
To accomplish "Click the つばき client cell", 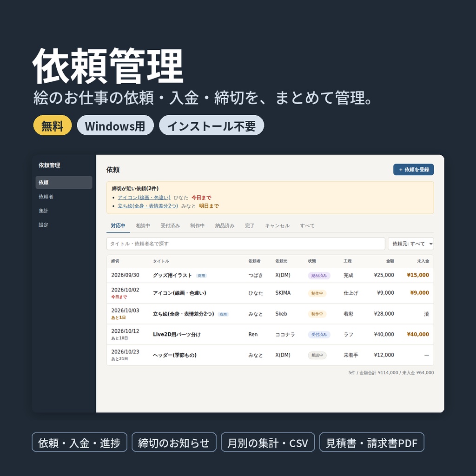I will 256,275.
